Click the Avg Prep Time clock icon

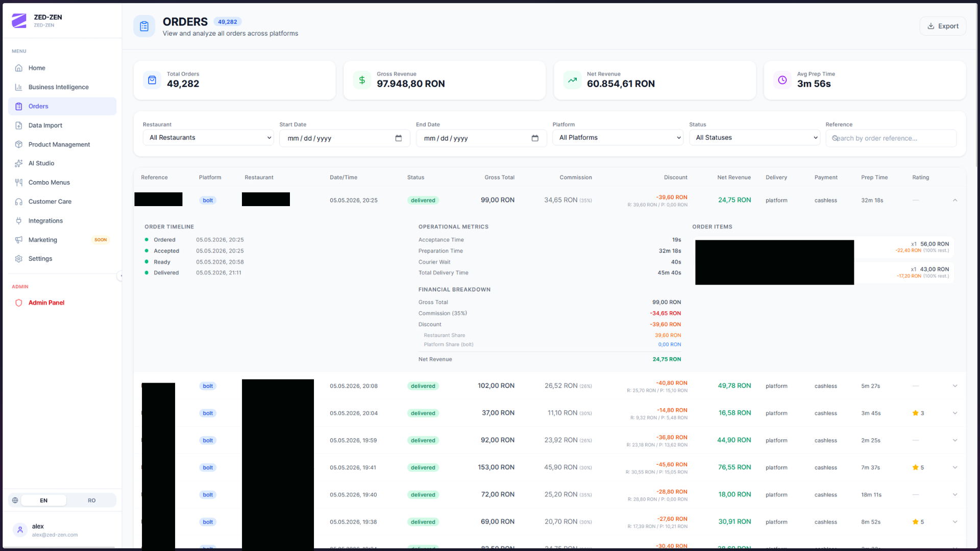782,80
